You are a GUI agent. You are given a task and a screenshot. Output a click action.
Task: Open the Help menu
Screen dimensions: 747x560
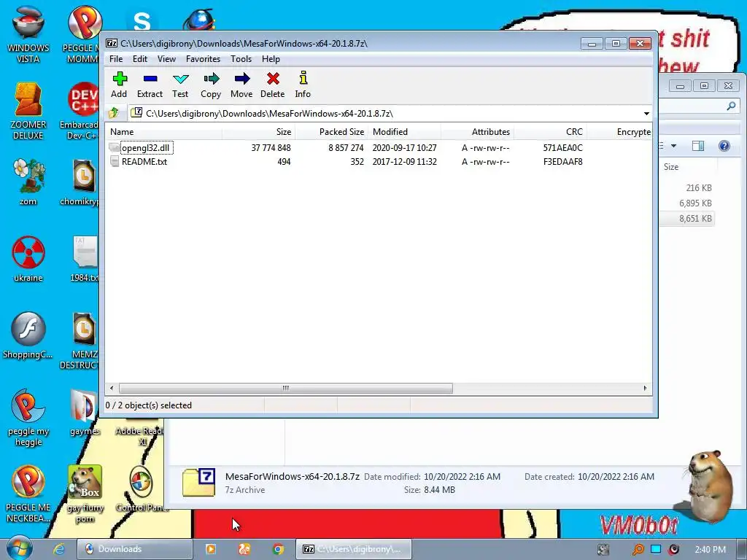(271, 59)
